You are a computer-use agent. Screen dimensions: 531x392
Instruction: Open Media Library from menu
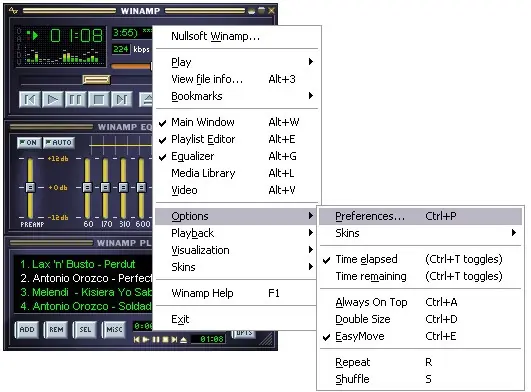[236, 173]
